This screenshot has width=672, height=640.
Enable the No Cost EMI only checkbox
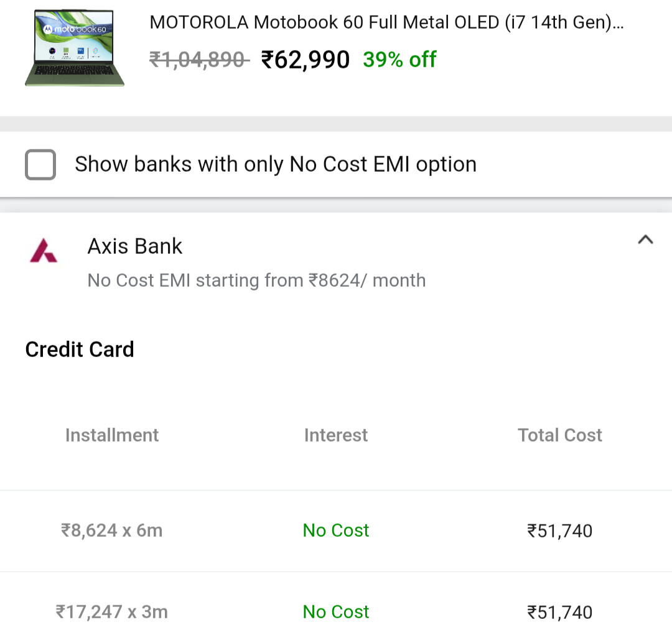[x=40, y=164]
